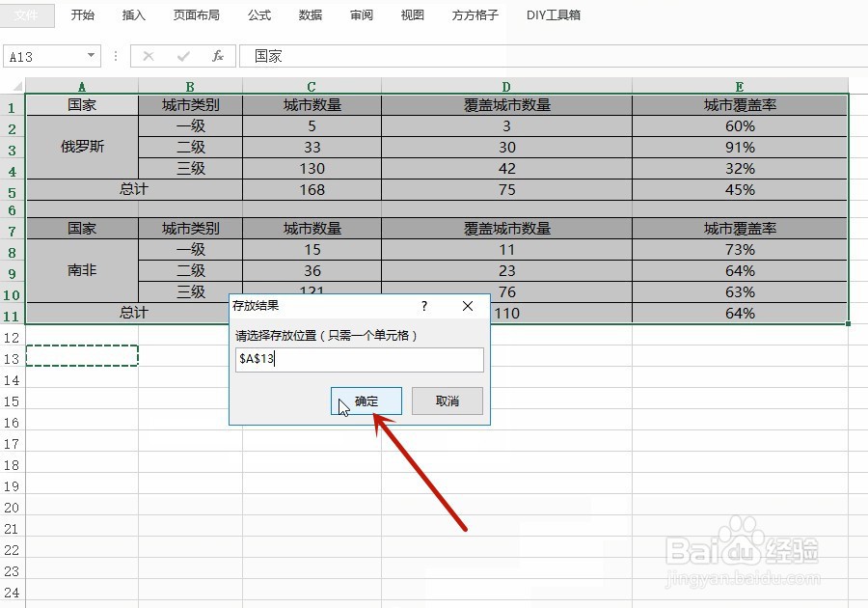Screen dimensions: 868x608
Task: Switch to the 开始 tab
Action: point(83,14)
